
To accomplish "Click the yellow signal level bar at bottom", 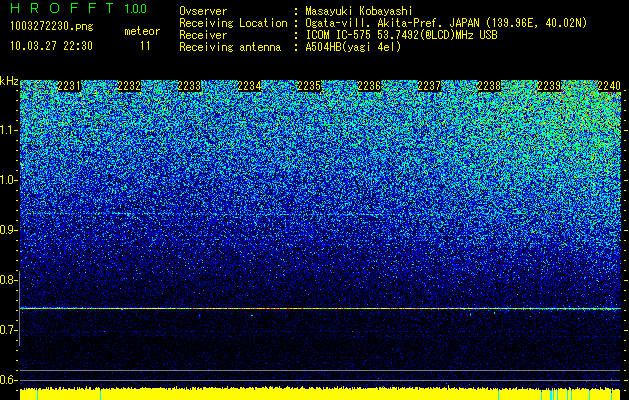I will point(320,394).
